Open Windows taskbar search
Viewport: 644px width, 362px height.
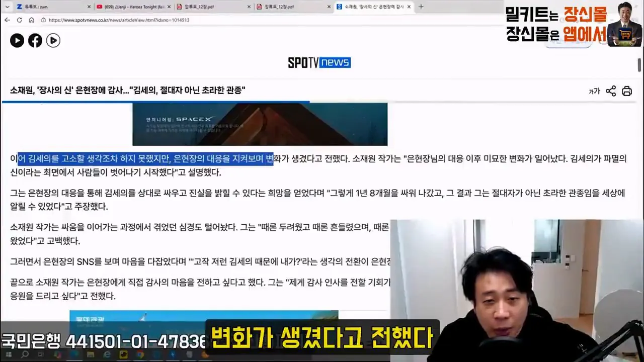pyautogui.click(x=24, y=355)
